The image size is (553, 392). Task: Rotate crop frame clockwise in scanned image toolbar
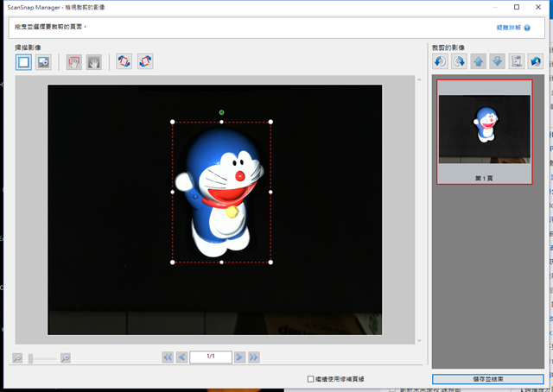click(145, 61)
